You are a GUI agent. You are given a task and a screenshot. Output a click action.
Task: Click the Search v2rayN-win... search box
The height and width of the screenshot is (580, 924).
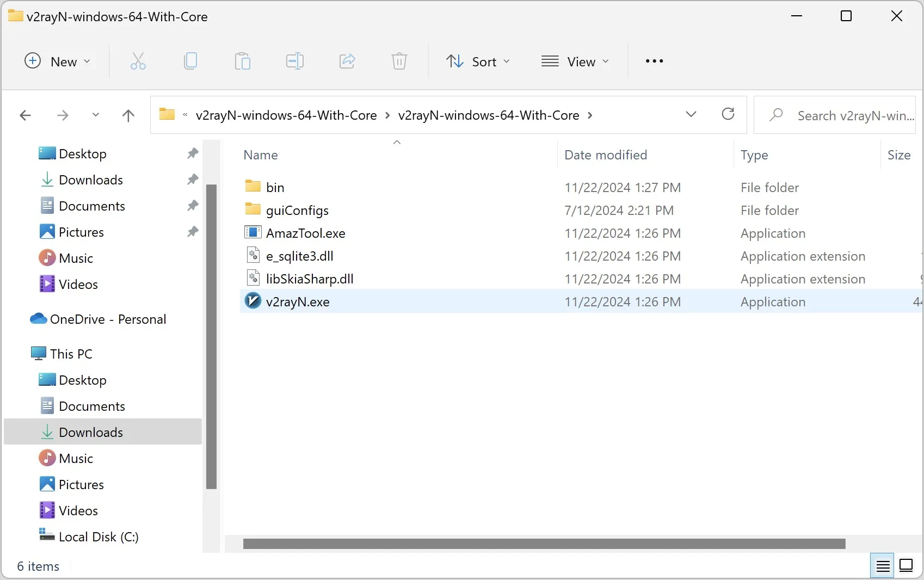[x=835, y=115]
